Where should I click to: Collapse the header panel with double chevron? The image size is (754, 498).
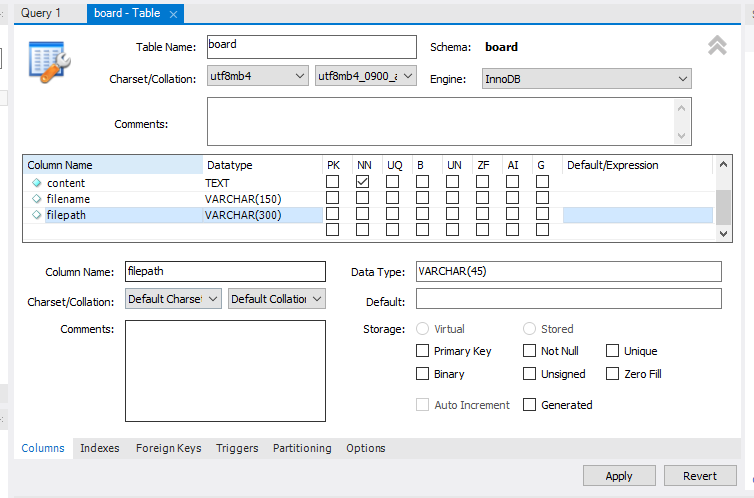[717, 46]
